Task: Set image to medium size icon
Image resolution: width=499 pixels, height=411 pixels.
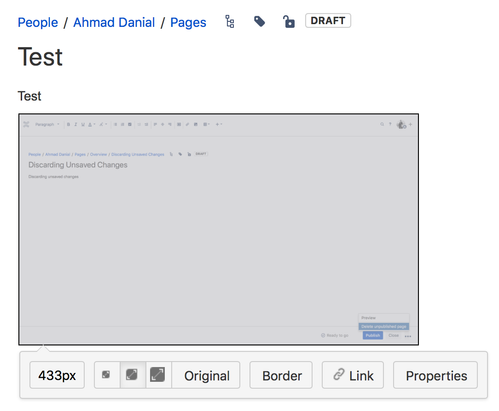Action: pos(132,375)
